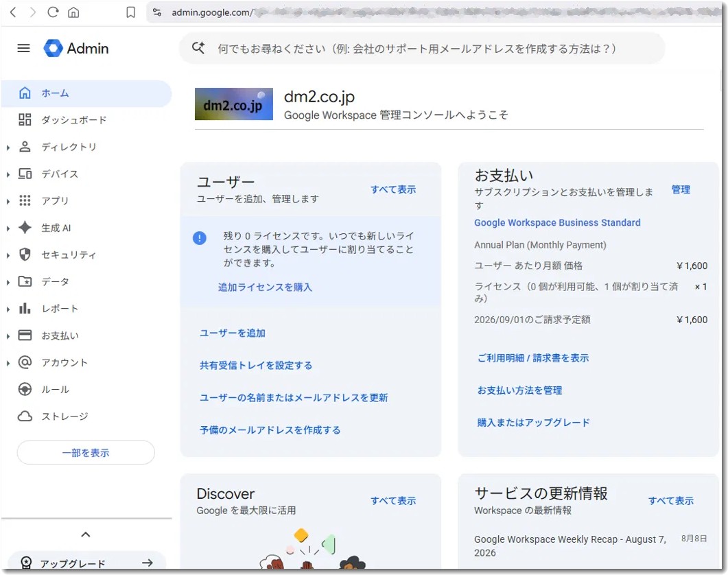
Task: Click the お支払い credit card icon
Action: coord(25,336)
